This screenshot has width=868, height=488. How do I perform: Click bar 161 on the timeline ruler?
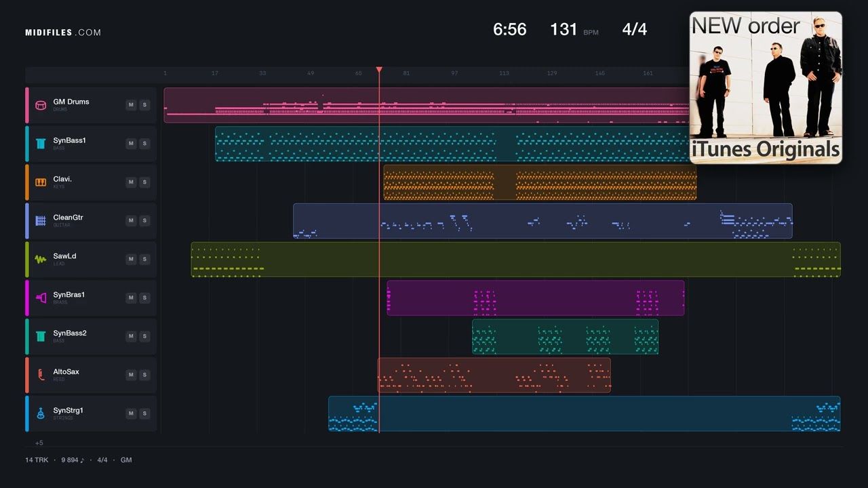point(648,73)
